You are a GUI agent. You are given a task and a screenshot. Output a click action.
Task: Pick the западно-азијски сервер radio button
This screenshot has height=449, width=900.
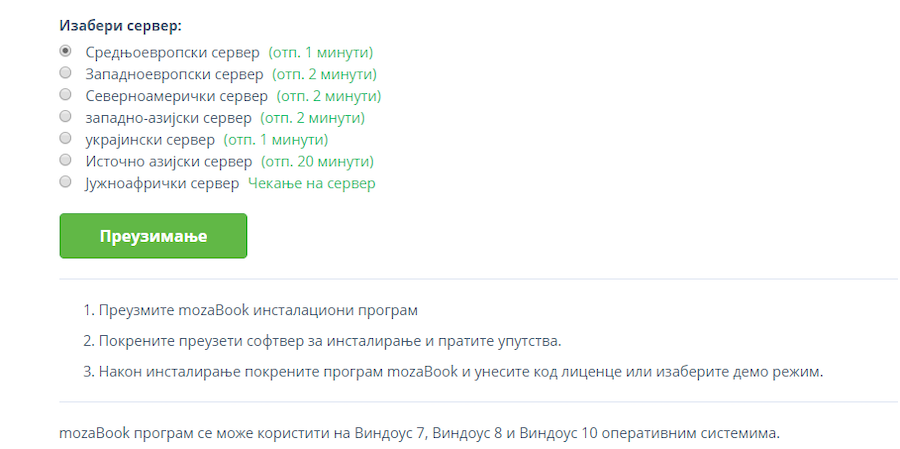point(65,117)
